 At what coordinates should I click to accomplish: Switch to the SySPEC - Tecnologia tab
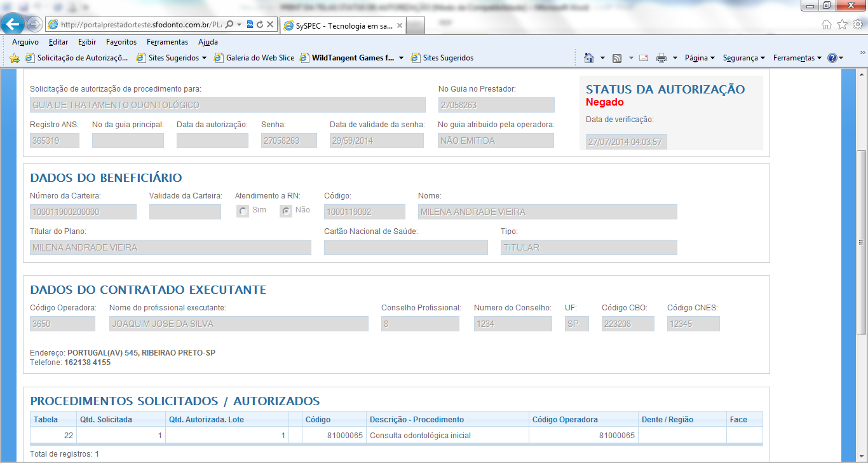(342, 26)
